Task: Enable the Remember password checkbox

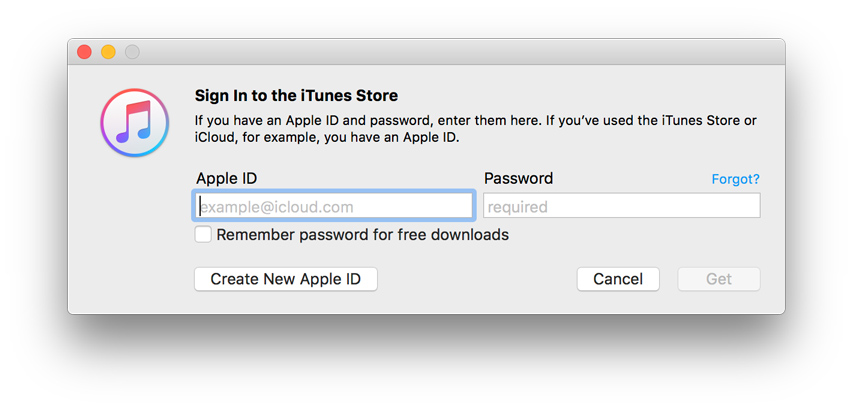Action: (x=203, y=235)
